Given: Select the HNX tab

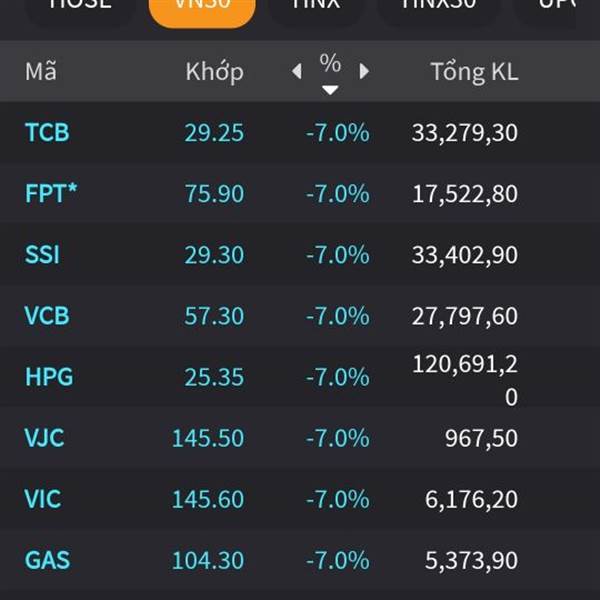Looking at the screenshot, I should click(x=316, y=5).
